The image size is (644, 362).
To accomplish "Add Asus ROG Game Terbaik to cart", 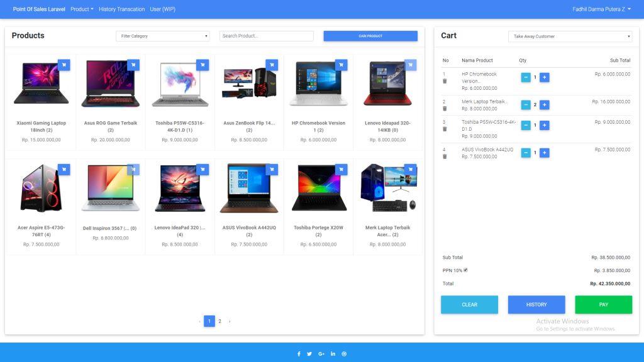I will pos(133,65).
